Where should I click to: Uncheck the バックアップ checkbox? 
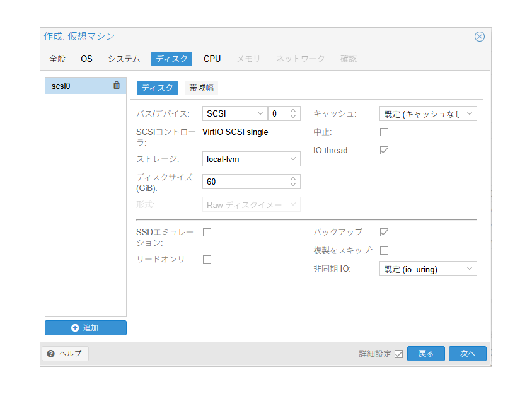point(384,233)
